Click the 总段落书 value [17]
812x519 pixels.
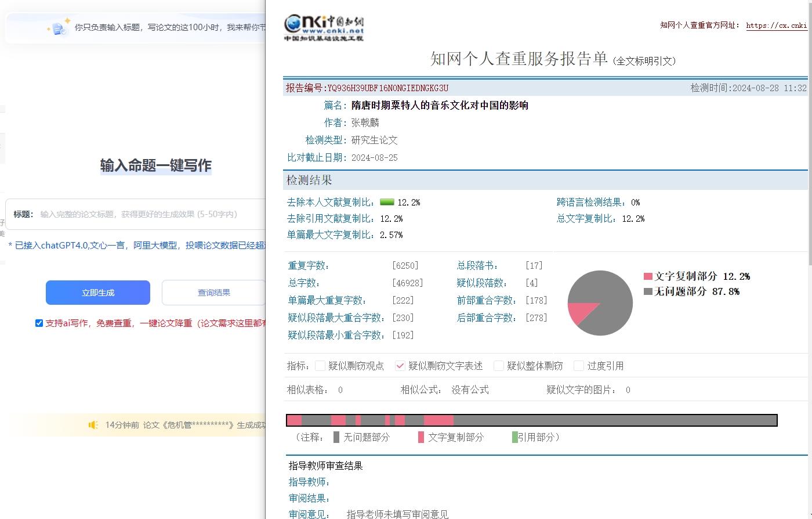click(x=534, y=266)
